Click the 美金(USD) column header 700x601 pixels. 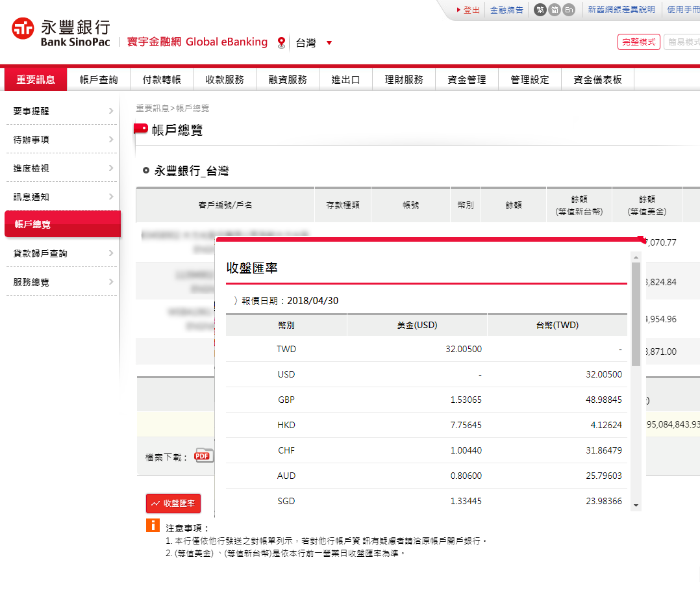(417, 325)
